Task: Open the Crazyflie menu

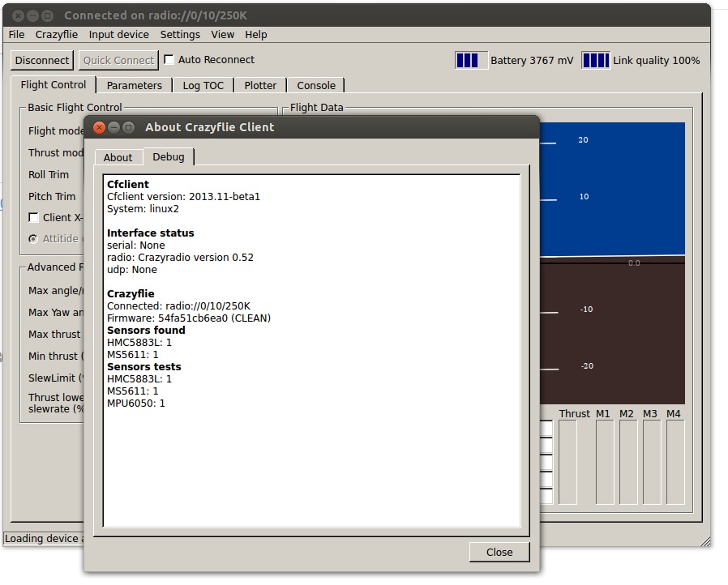Action: 57,35
